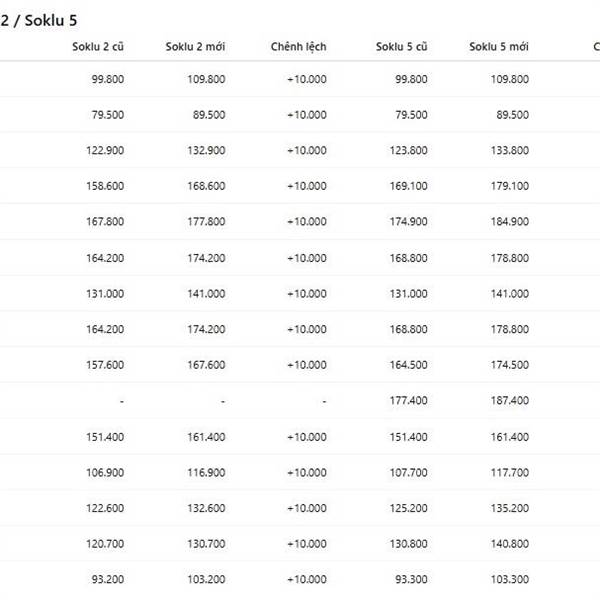Select the cell containing 125.200
The width and height of the screenshot is (600, 600).
[x=410, y=508]
